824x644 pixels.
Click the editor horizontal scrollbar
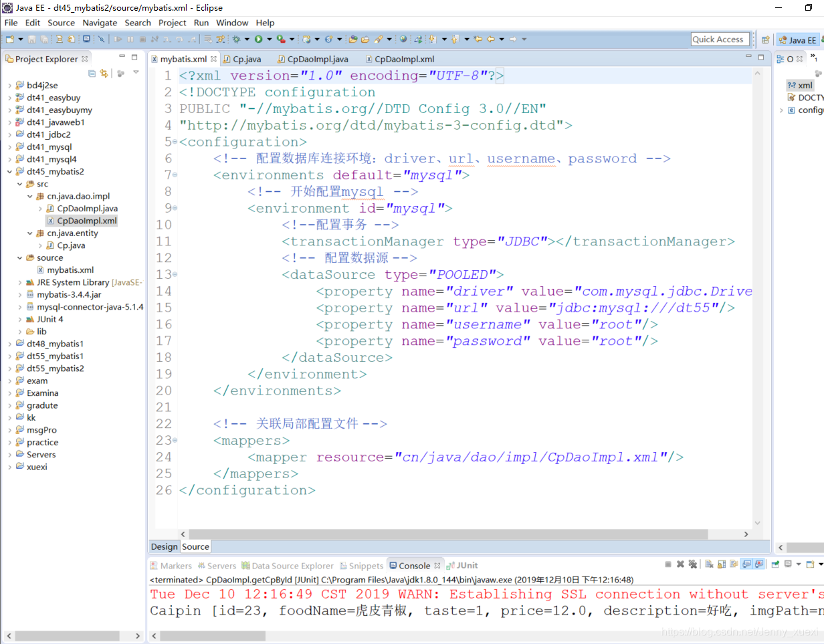click(x=448, y=534)
